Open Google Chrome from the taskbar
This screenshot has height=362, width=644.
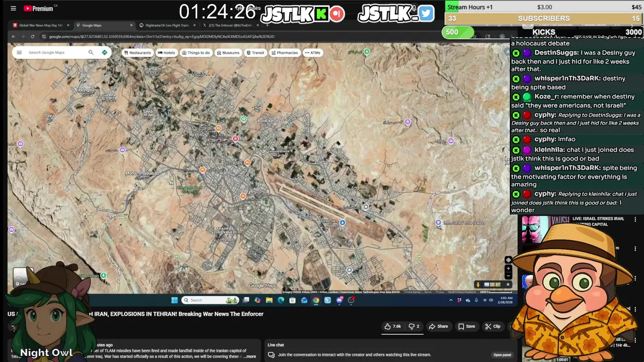tap(316, 300)
